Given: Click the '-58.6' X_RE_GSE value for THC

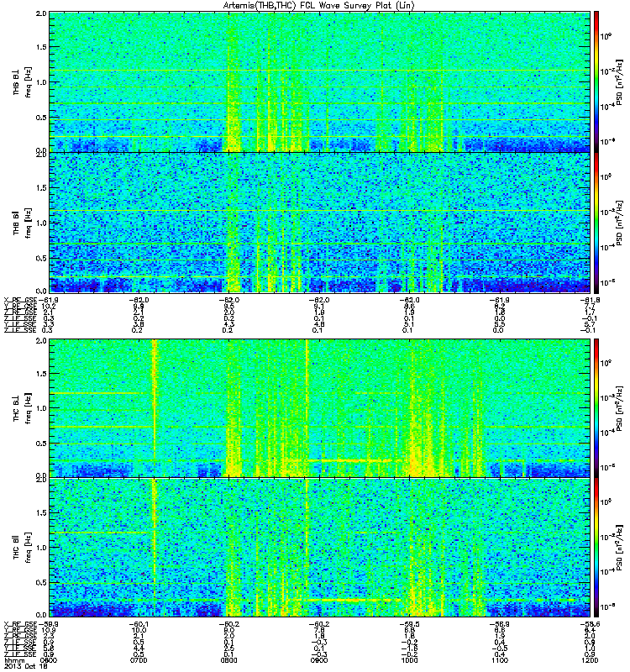Looking at the screenshot, I should [x=590, y=624].
